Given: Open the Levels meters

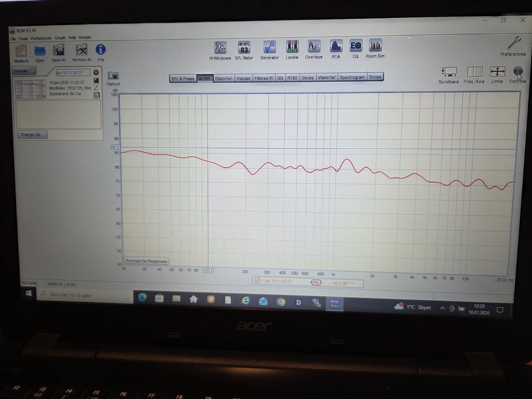Looking at the screenshot, I should [x=292, y=50].
